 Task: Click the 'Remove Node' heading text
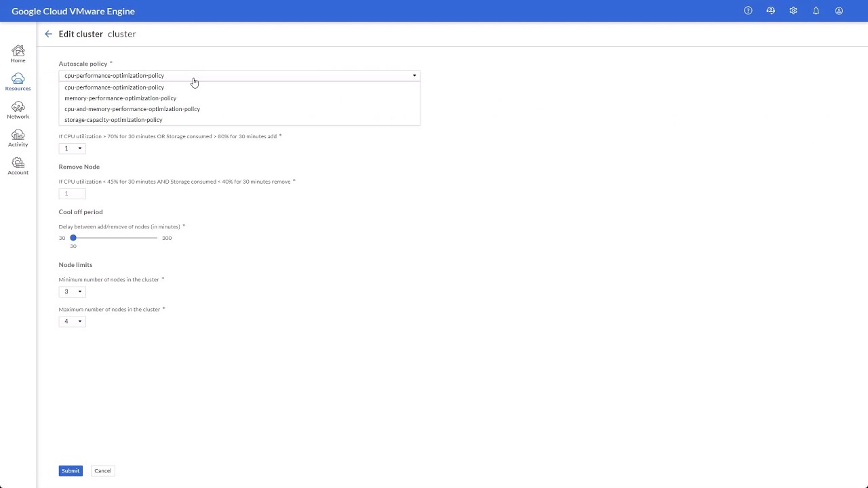(x=79, y=167)
